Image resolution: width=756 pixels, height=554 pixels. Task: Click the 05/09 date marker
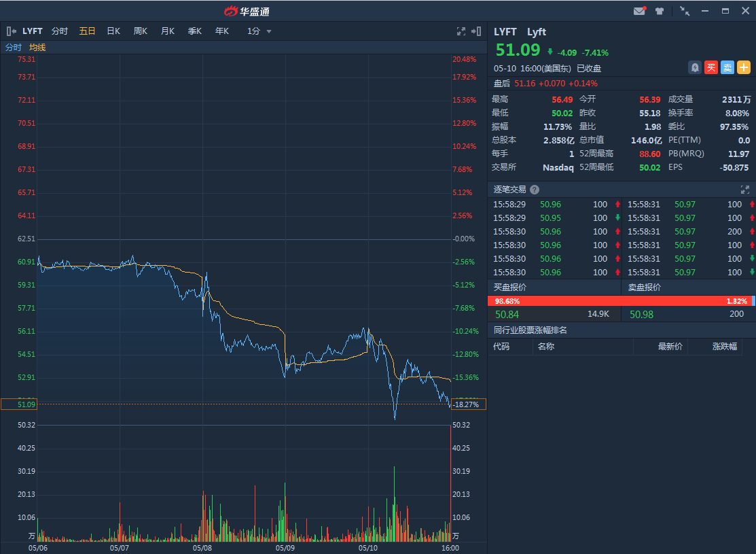pyautogui.click(x=285, y=548)
